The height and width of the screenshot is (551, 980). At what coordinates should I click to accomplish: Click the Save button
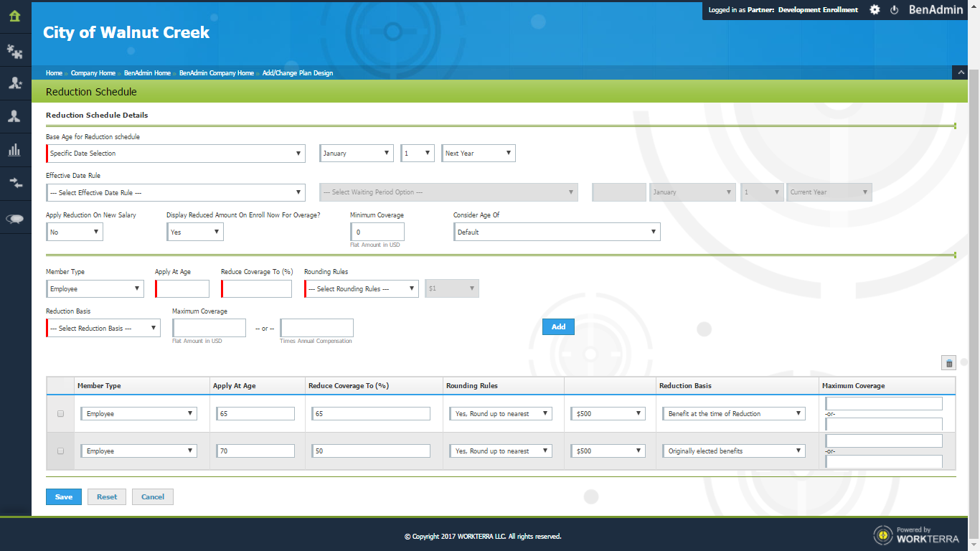pyautogui.click(x=64, y=496)
